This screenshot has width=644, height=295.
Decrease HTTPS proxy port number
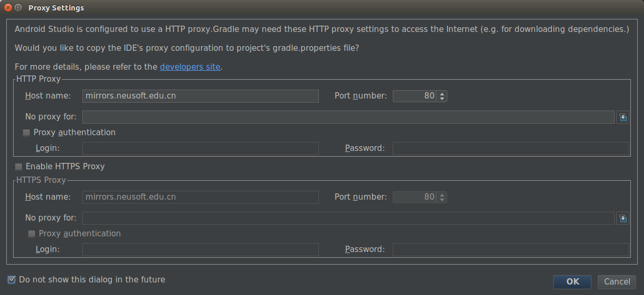443,200
